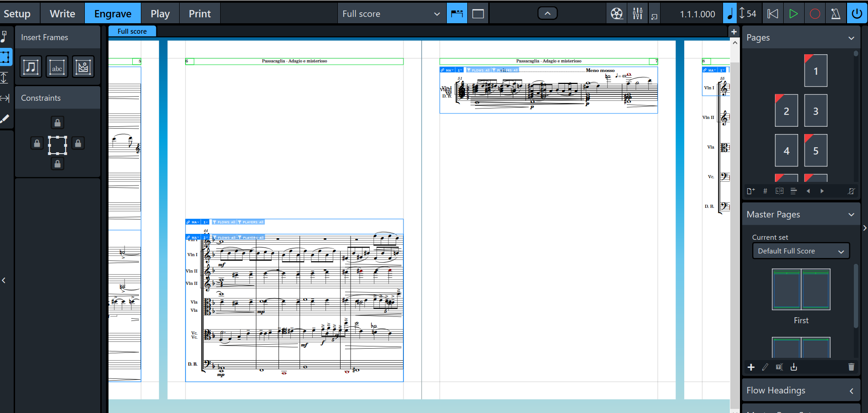Insert a text frame
Screen dimensions: 868x413
(57, 67)
